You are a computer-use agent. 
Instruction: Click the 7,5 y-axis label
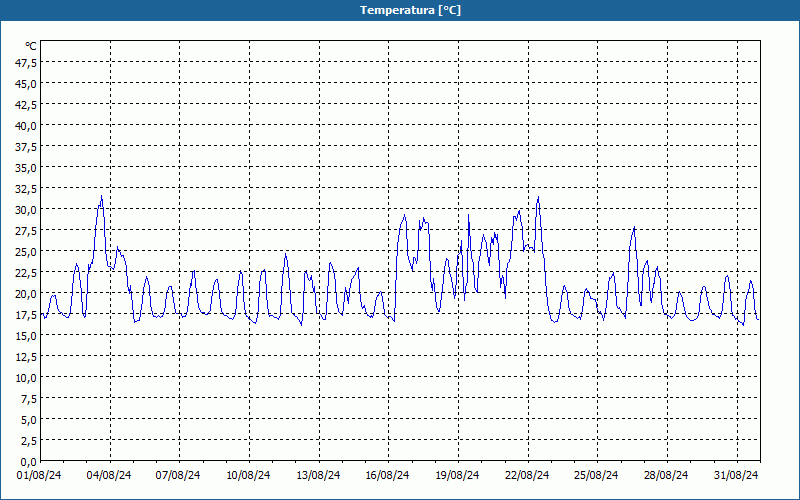point(29,399)
